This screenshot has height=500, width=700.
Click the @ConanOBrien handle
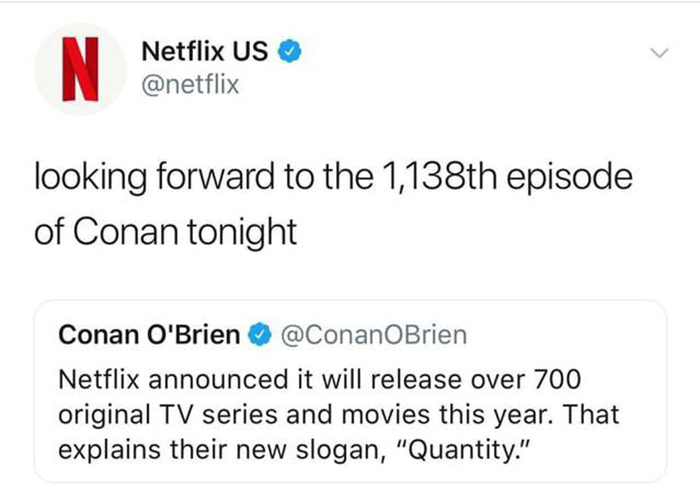tap(369, 335)
